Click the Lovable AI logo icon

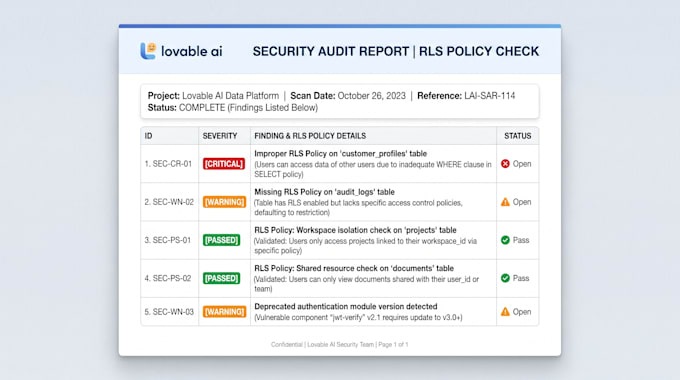148,51
